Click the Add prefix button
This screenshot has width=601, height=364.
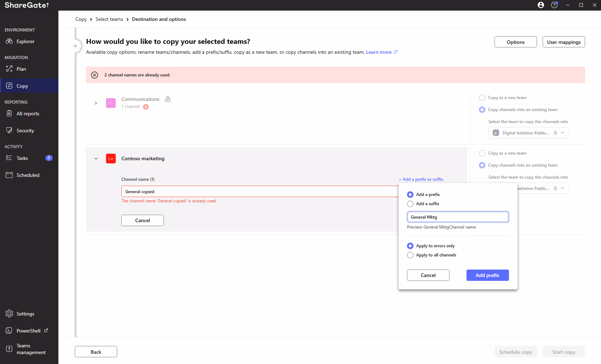click(487, 275)
